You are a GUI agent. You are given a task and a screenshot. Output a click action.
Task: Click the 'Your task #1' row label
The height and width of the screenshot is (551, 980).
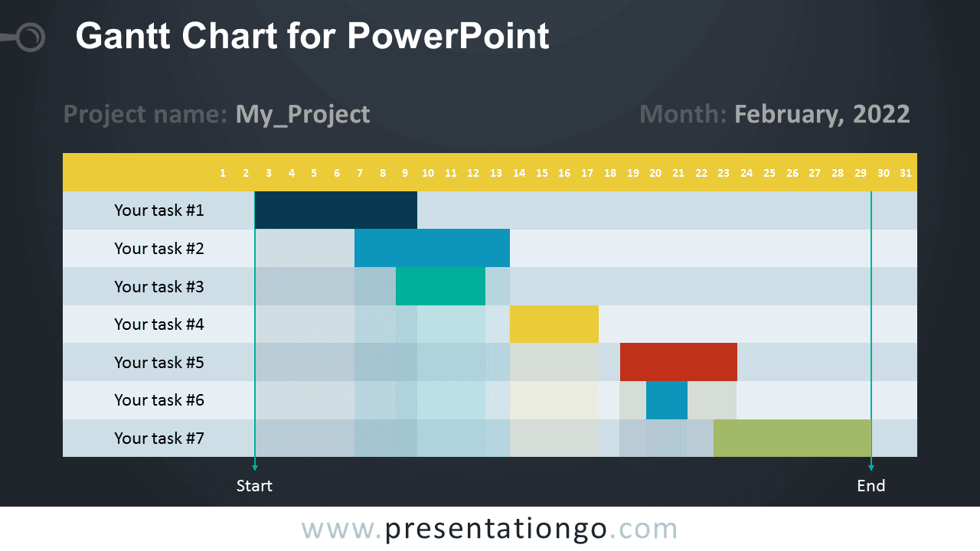tap(159, 210)
